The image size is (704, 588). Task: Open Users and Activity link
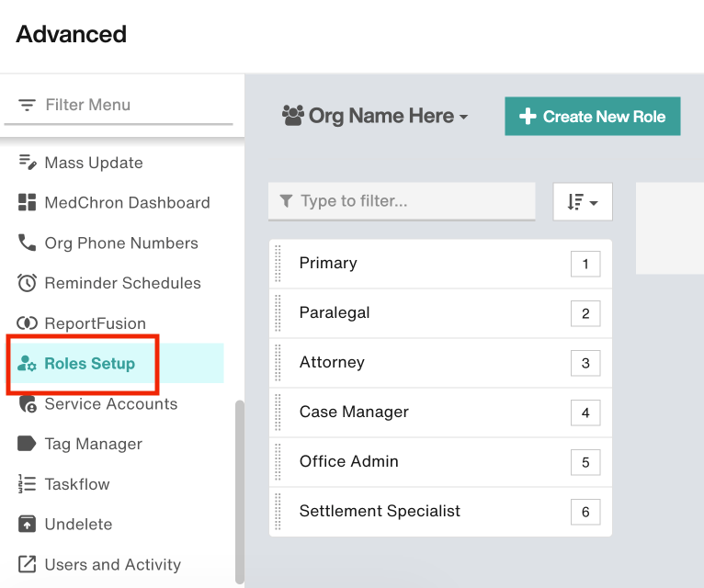[113, 564]
